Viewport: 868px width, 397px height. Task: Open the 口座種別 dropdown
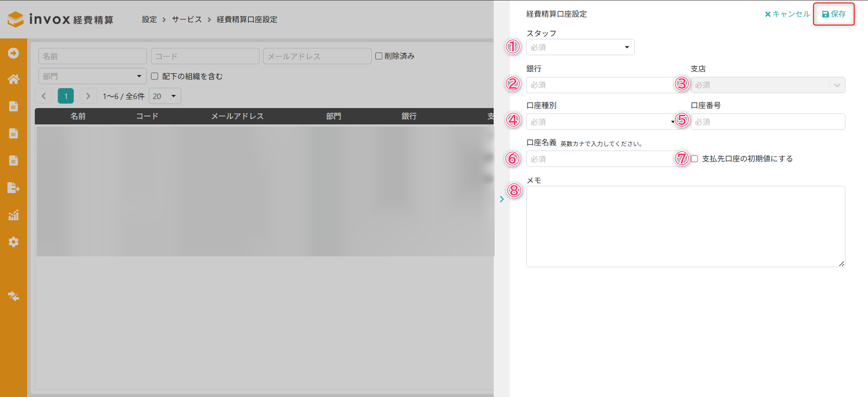click(601, 122)
